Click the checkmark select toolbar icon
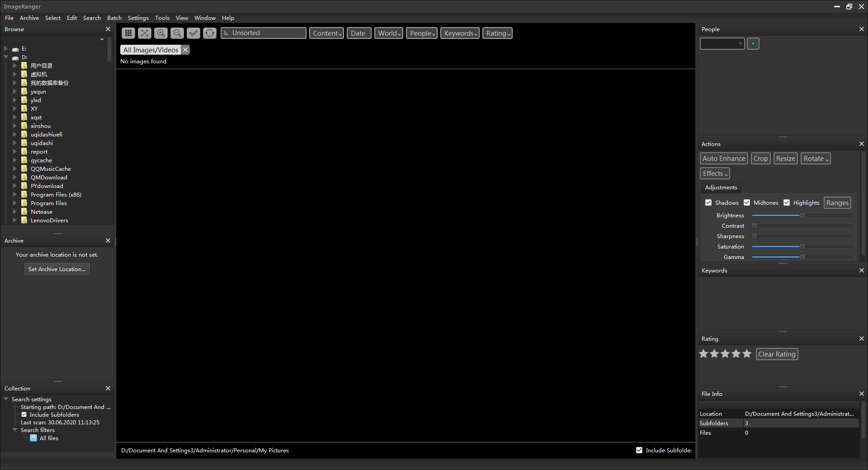The width and height of the screenshot is (868, 470). point(193,33)
